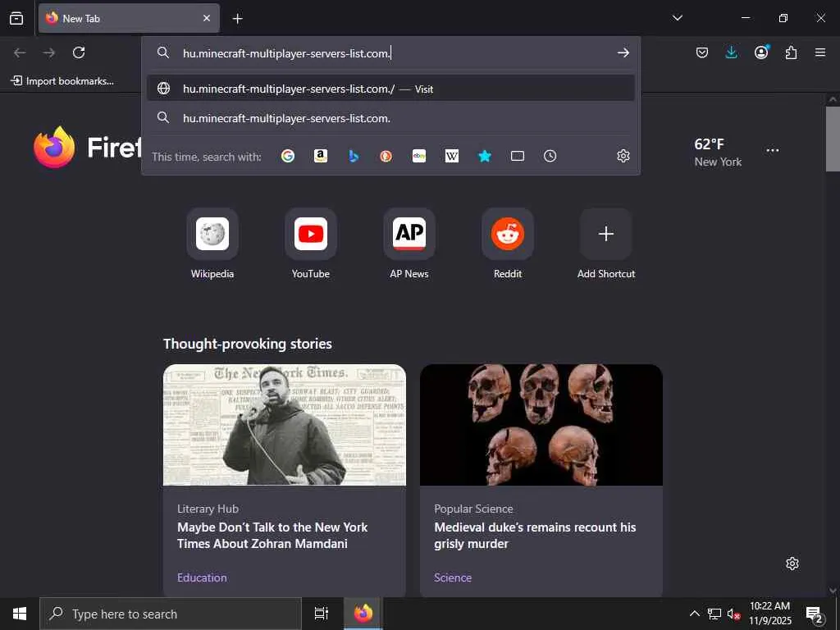Open the Windows notification center
840x630 pixels.
(x=815, y=614)
